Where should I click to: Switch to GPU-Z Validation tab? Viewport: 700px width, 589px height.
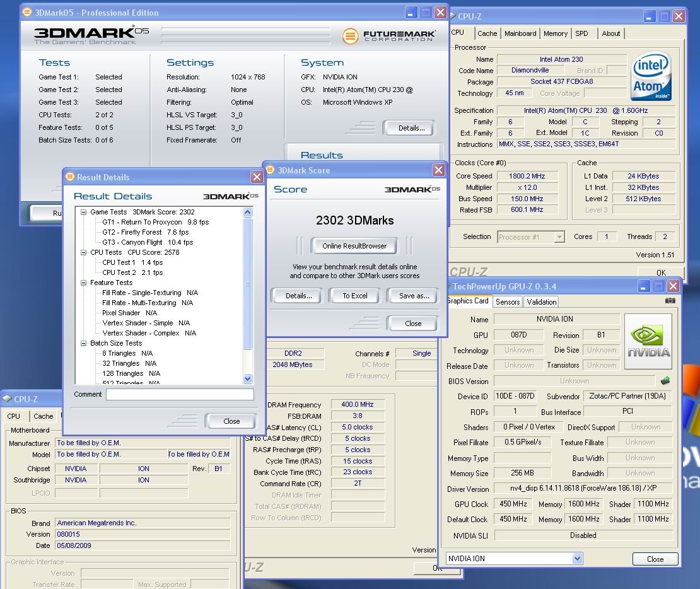[542, 302]
